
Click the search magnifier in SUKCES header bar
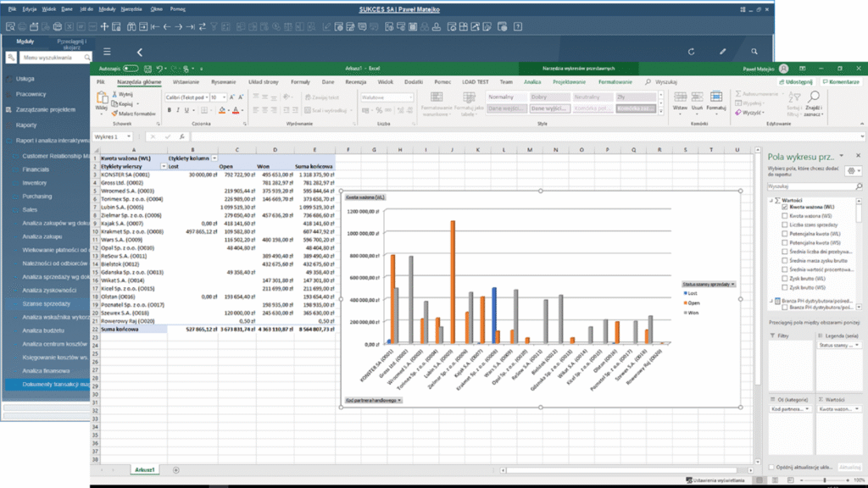pos(754,52)
